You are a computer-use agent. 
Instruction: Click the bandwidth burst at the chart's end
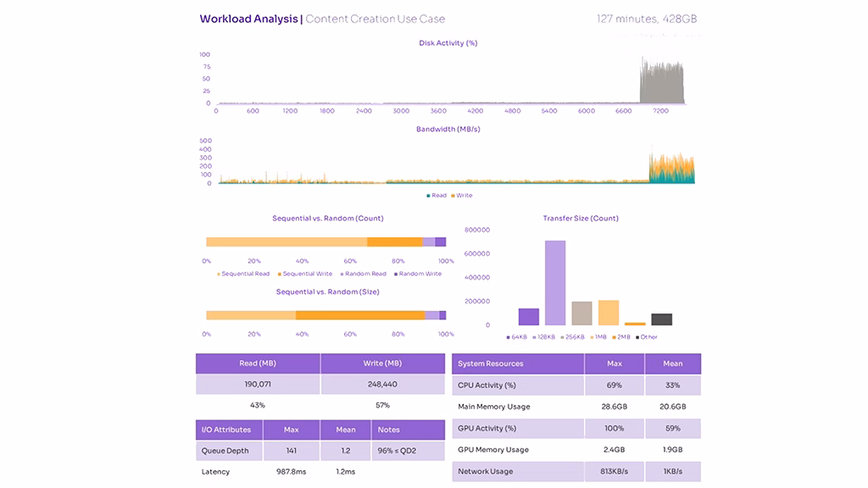pos(671,166)
